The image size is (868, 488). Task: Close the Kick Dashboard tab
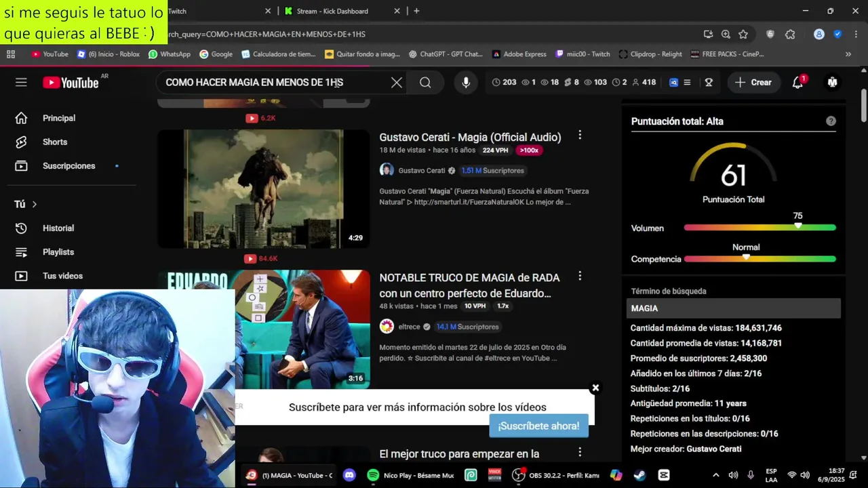pos(397,11)
